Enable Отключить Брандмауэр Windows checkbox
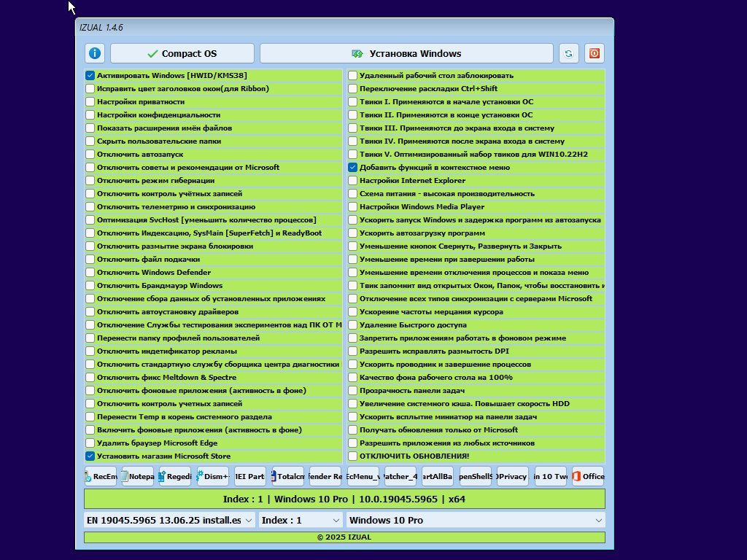The width and height of the screenshot is (747, 560). tap(90, 286)
